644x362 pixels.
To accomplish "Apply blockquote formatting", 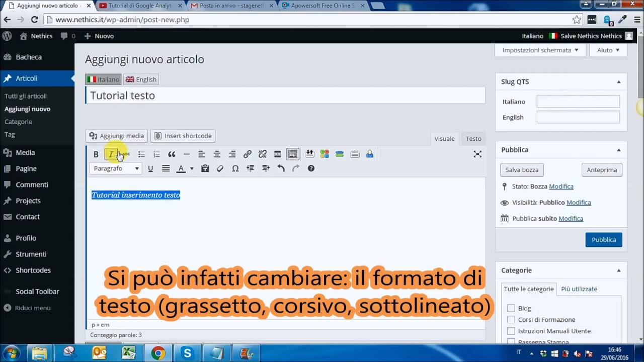I will [172, 154].
